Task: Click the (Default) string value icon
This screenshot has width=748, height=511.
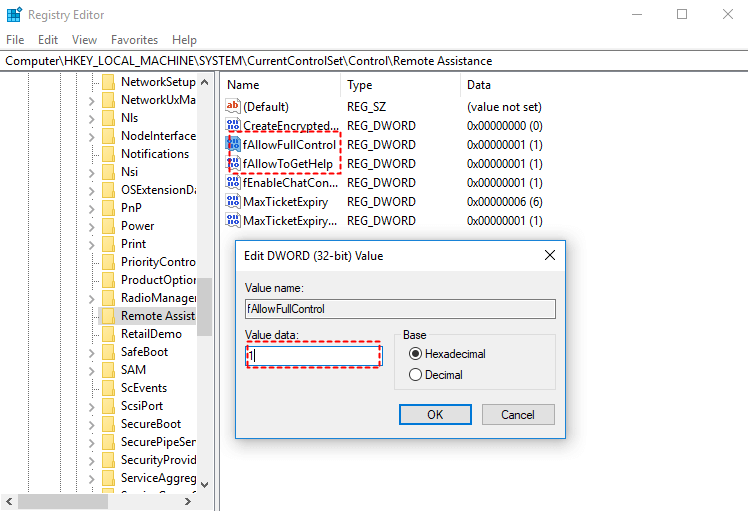Action: (233, 106)
